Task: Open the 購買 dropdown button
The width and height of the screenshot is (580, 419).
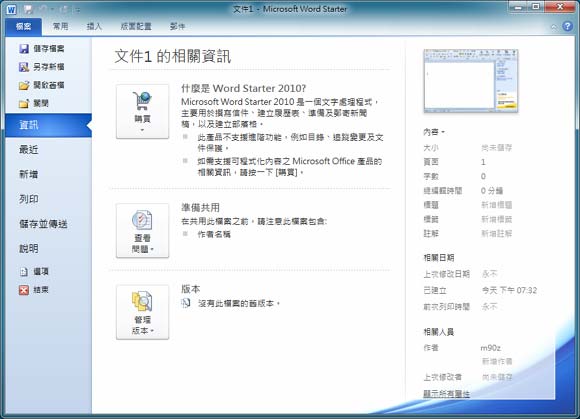Action: 142,111
